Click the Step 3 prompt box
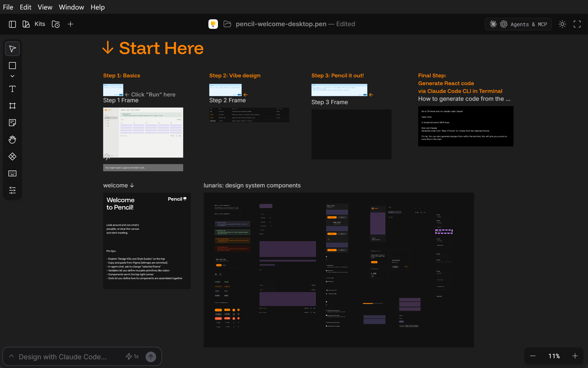 coord(339,90)
